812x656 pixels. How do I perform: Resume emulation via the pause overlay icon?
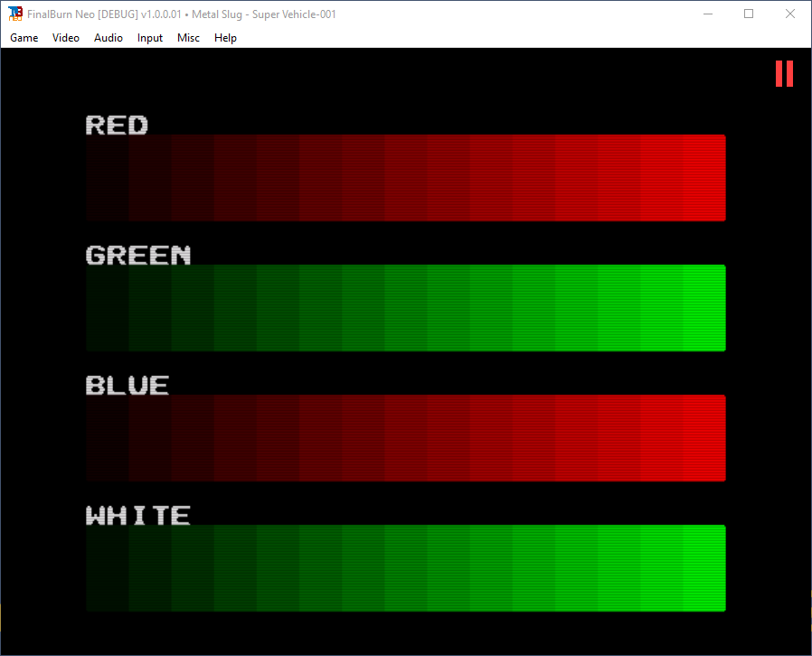(x=783, y=73)
